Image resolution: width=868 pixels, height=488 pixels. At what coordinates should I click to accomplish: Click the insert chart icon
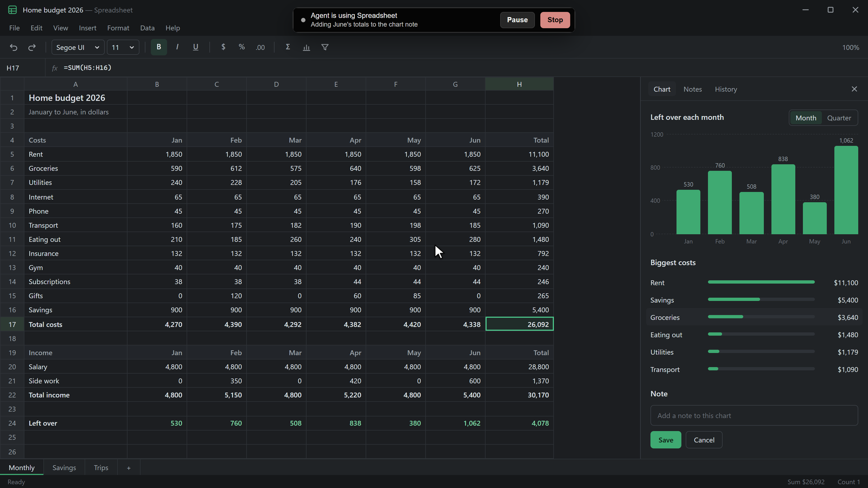(x=306, y=47)
